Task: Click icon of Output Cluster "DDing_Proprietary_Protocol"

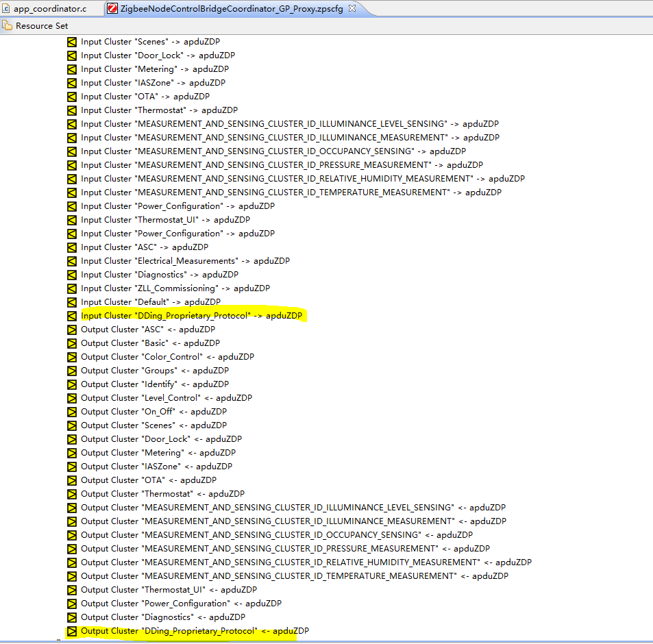Action: [72, 631]
